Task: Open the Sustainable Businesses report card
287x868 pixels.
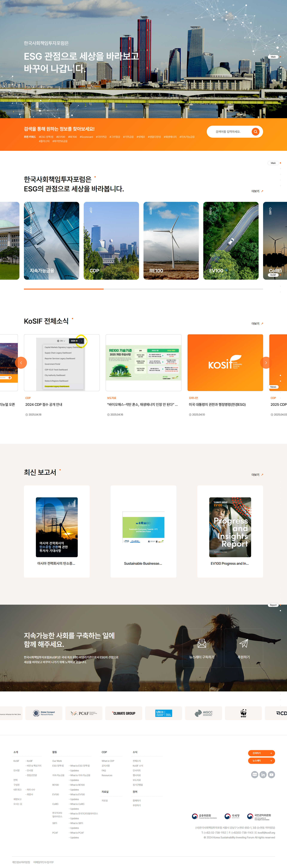Action: tap(143, 531)
